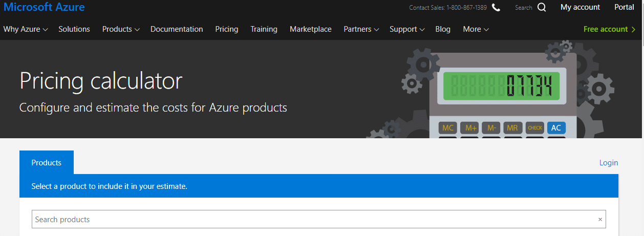644x236 pixels.
Task: Open the Blog page
Action: [443, 29]
